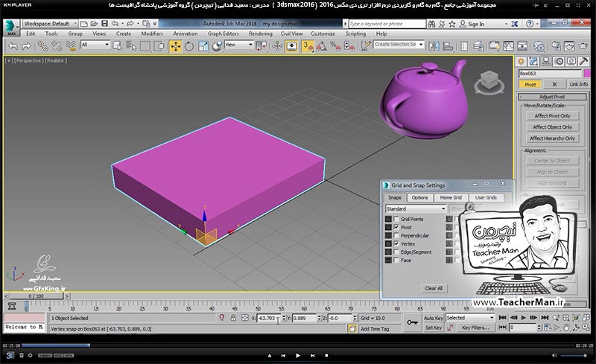Uncheck the Pivot snap checkbox

(x=396, y=227)
